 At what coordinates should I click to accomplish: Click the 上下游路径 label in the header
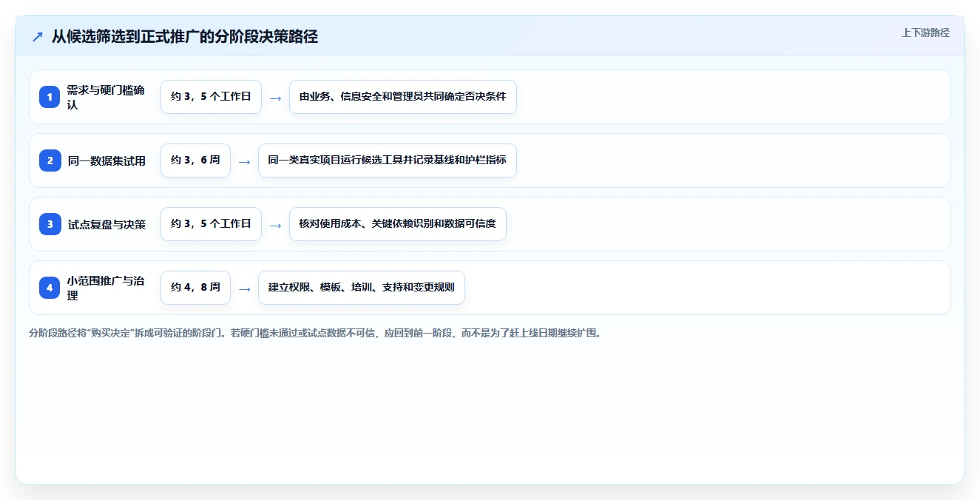coord(925,33)
